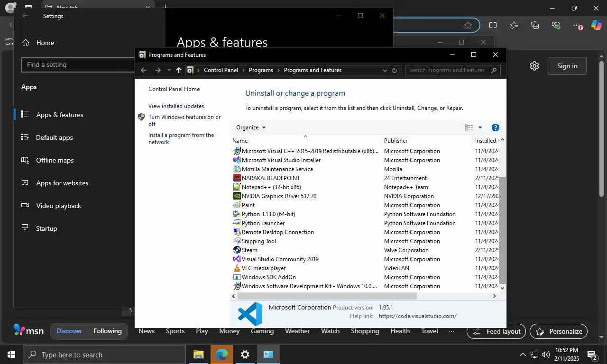Select the Notepad++ program icon

pyautogui.click(x=237, y=187)
